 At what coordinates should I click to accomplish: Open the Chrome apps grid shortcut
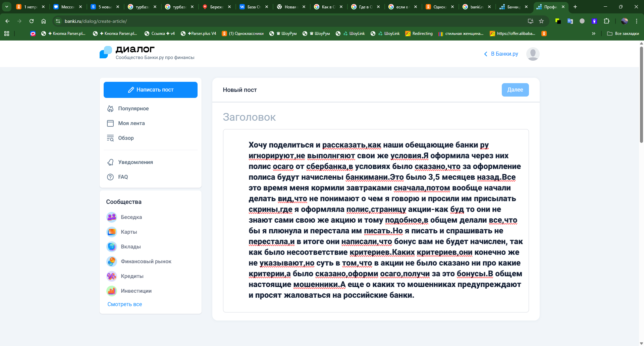pos(7,34)
